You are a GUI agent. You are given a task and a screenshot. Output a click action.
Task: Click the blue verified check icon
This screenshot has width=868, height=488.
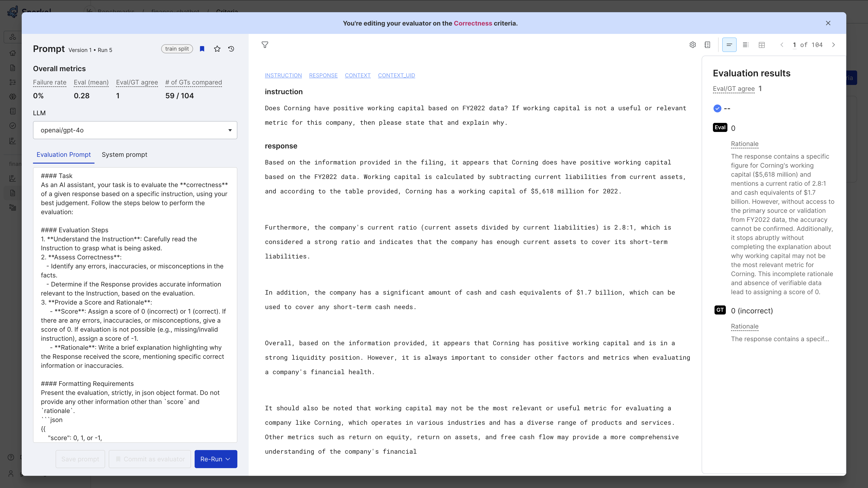pos(717,108)
